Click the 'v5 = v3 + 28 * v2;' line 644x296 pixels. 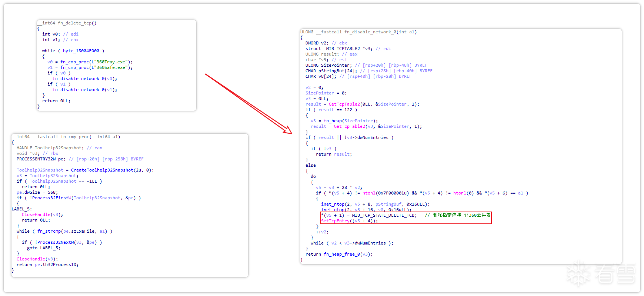339,187
